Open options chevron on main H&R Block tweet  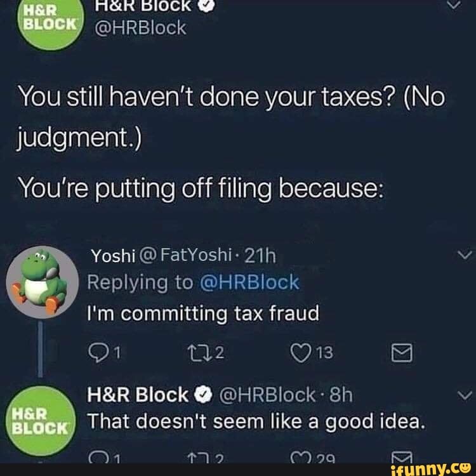tap(454, 4)
